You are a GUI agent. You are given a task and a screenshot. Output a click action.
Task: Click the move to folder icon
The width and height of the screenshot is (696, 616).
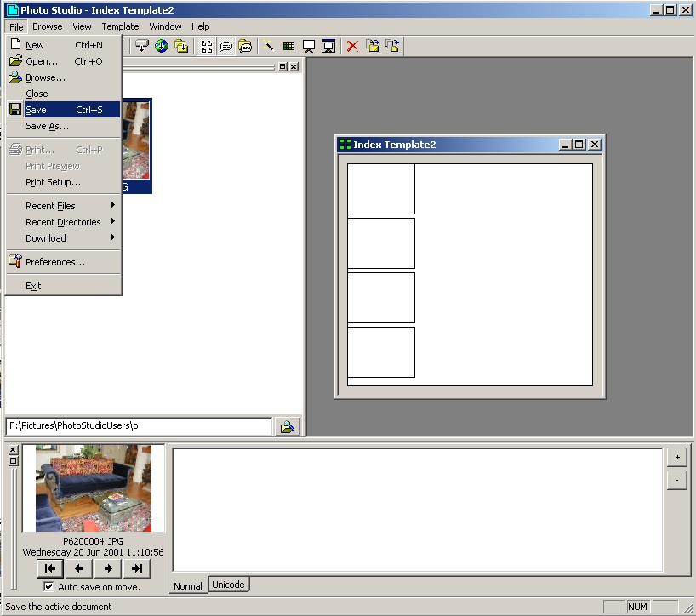tap(392, 46)
